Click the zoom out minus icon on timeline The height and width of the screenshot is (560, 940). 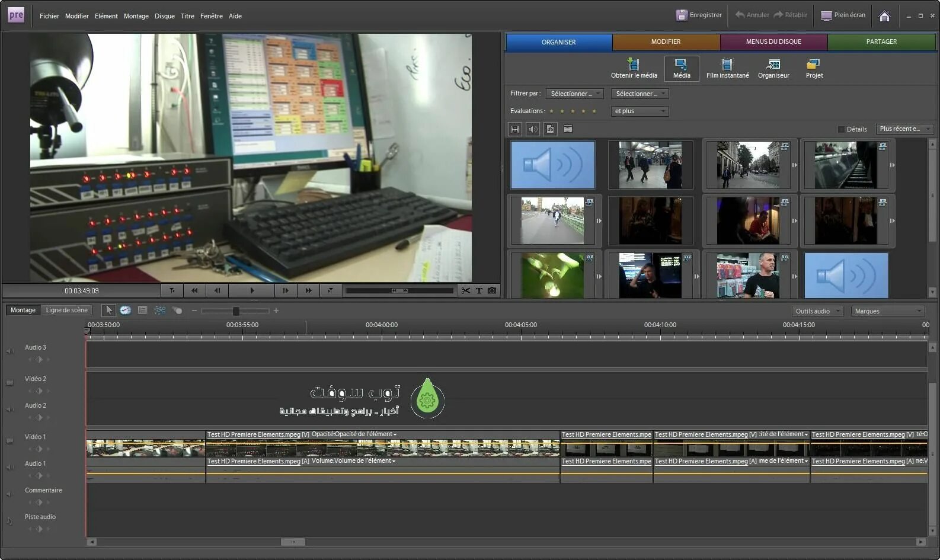194,311
